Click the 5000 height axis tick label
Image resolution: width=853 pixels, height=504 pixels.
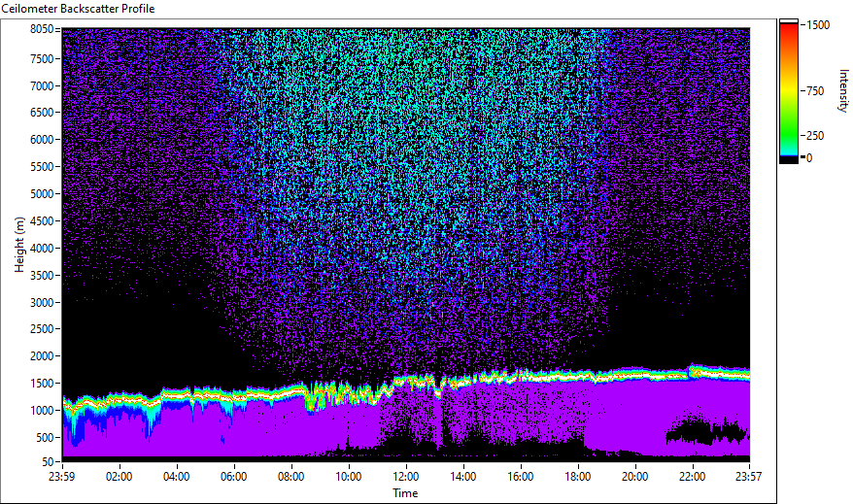(42, 194)
